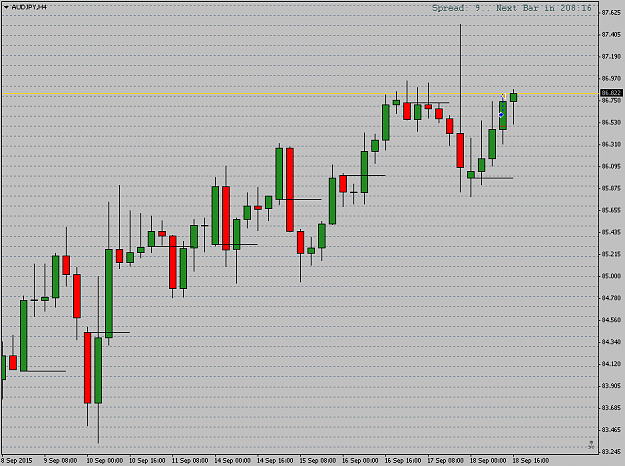Click the 15 Sep 08:00 time label

pos(318,461)
